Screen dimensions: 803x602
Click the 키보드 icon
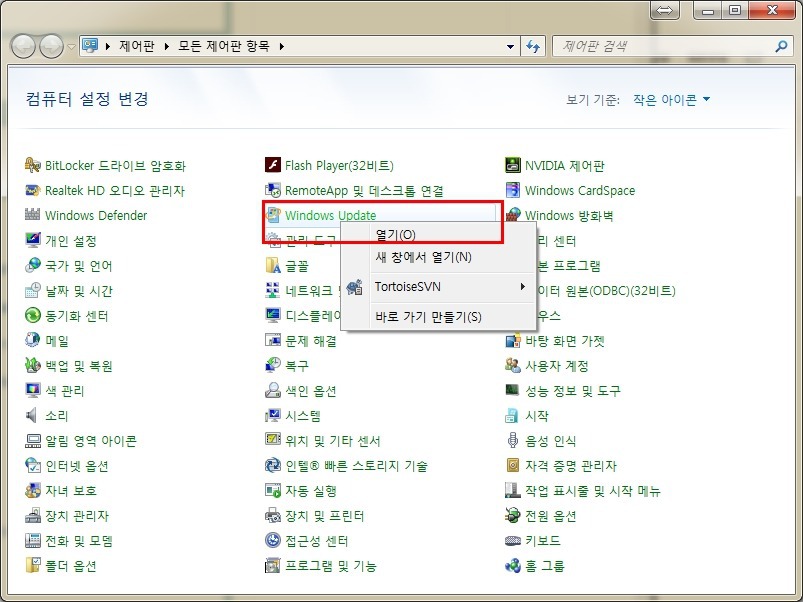point(513,540)
